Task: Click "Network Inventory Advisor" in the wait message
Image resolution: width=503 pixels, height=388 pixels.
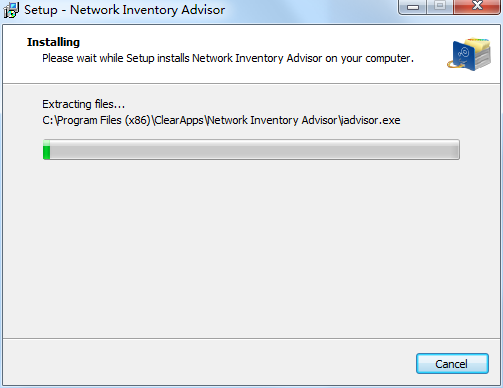Action: pos(257,58)
